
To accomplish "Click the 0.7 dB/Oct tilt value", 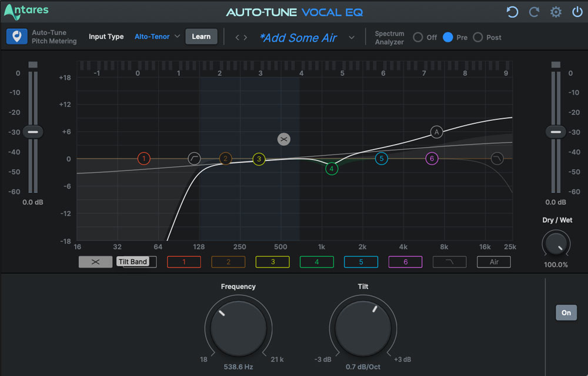I will coord(363,367).
